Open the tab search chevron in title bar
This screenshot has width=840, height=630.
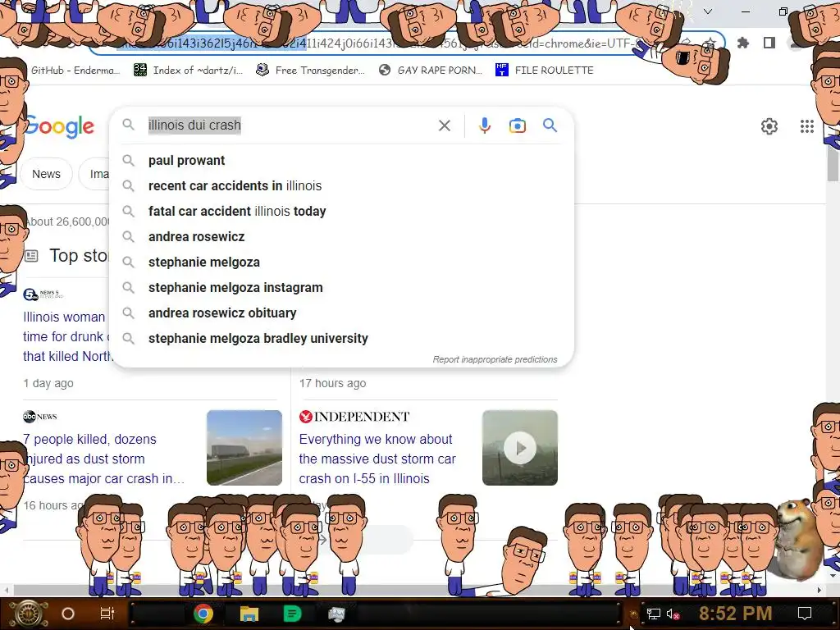(708, 11)
